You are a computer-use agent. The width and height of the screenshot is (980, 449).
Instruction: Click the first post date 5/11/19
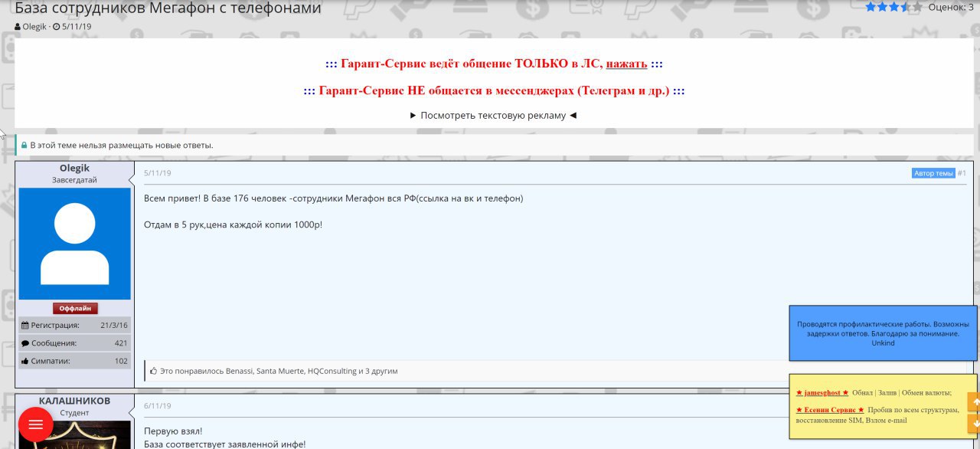tap(158, 173)
